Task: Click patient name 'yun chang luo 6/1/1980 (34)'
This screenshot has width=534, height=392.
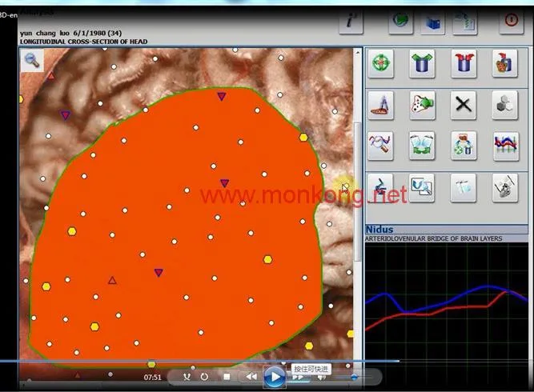Action: click(70, 33)
